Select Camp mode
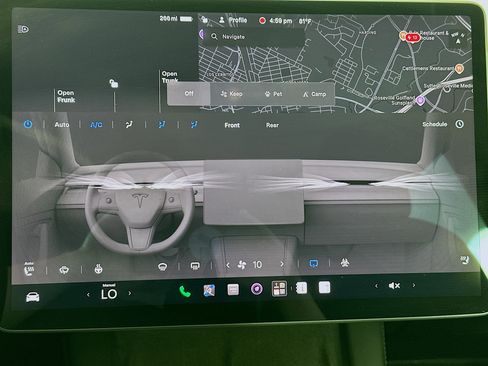Viewport: 488px width, 366px height. coord(314,94)
